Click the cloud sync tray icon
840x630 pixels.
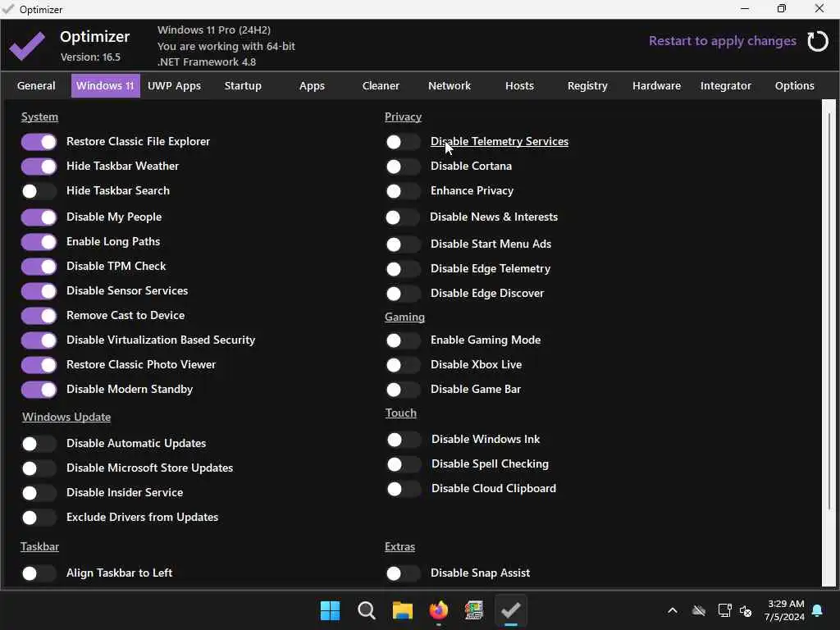click(x=699, y=610)
